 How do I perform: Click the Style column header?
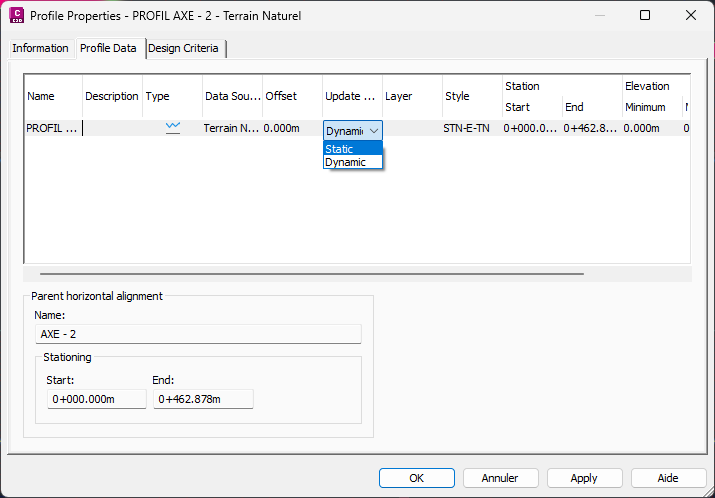472,96
